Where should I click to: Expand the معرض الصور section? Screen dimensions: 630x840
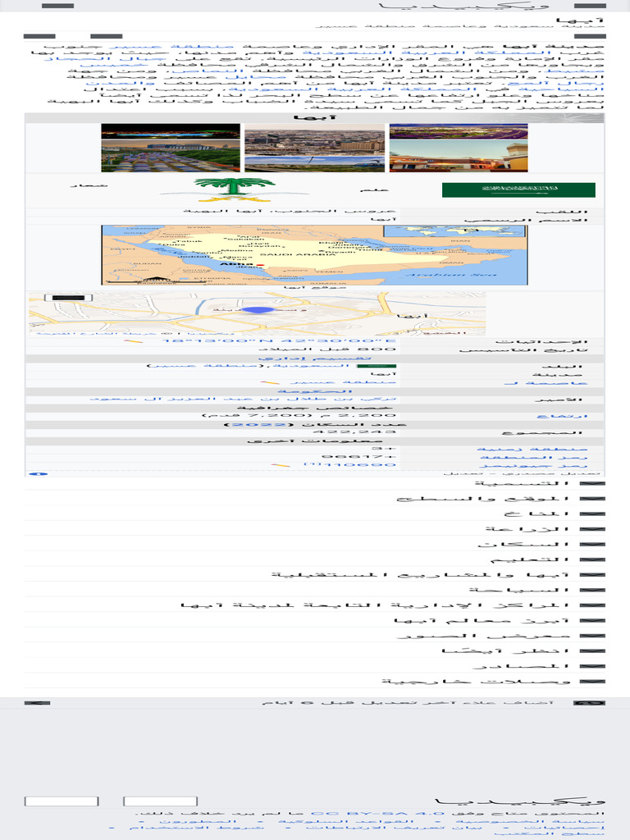coord(315,636)
